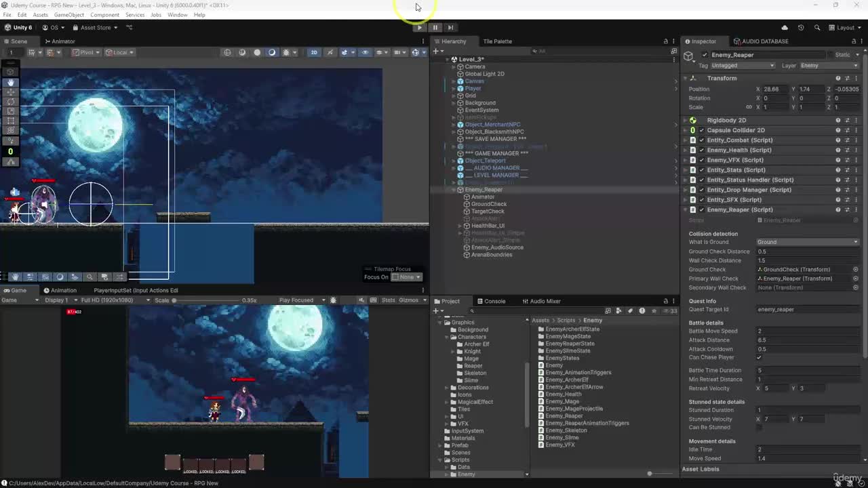The height and width of the screenshot is (488, 868).
Task: Toggle the Entity_Combat script checkbox
Action: 702,140
